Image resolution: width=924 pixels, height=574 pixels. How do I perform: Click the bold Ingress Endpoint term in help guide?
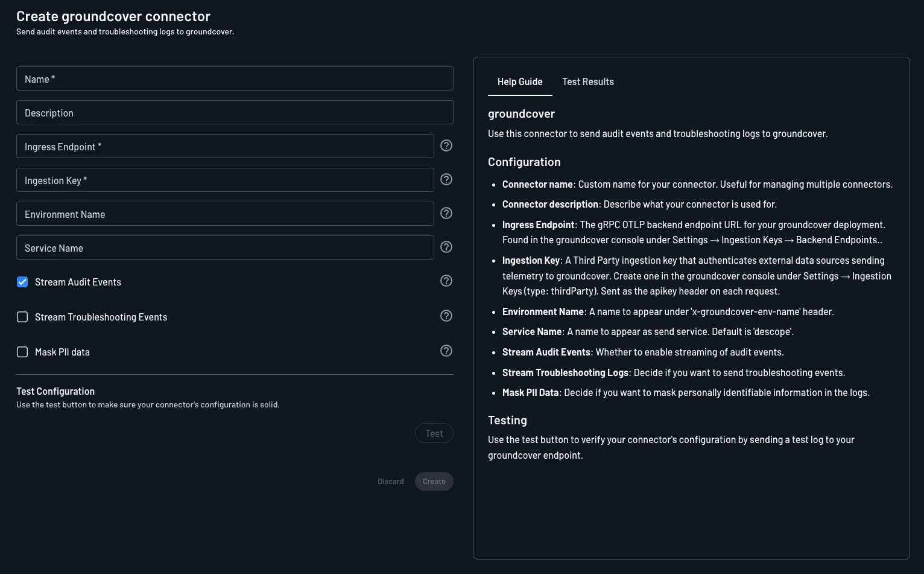coord(538,225)
